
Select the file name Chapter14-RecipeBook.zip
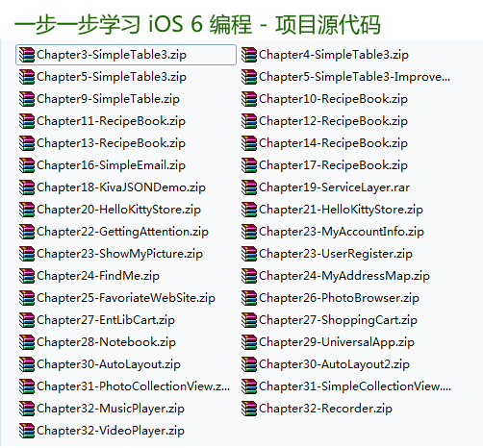[x=333, y=143]
